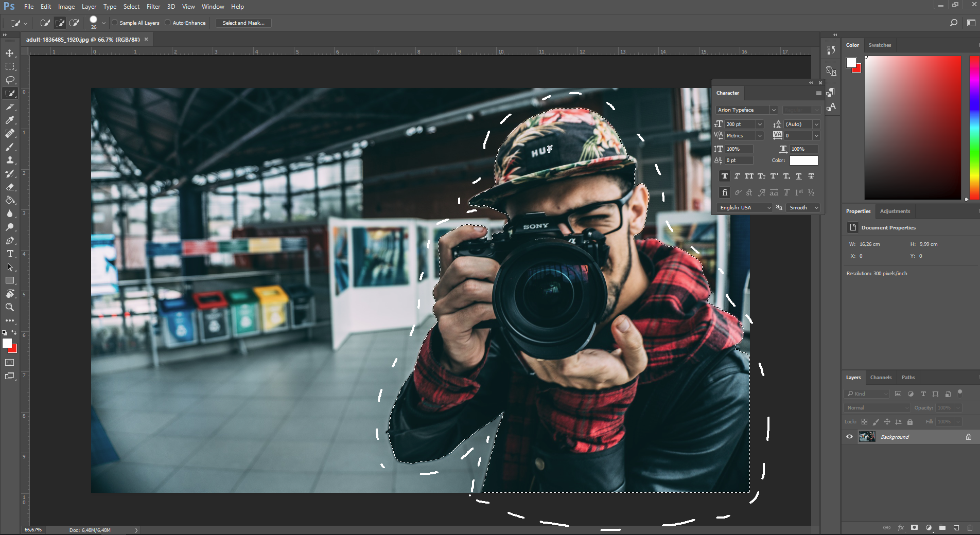The width and height of the screenshot is (980, 535).
Task: Select the Path Selection tool
Action: point(10,267)
